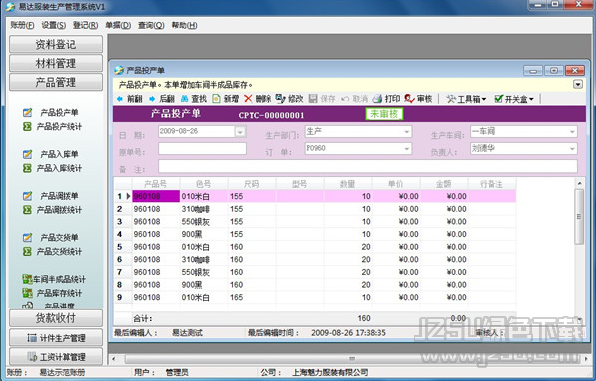Collapse the yellow hint bar arrow
Screen dimensions: 596x381
pos(578,84)
